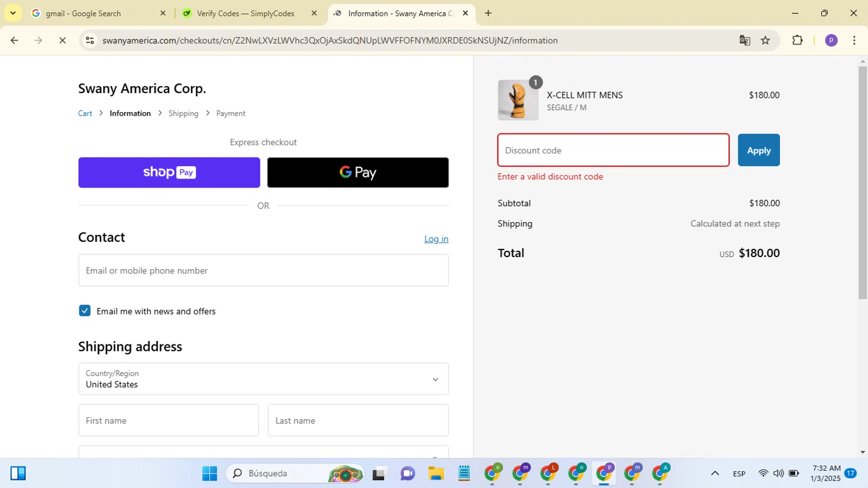
Task: Click the swanyamerica.com URL address bar
Action: tap(330, 41)
